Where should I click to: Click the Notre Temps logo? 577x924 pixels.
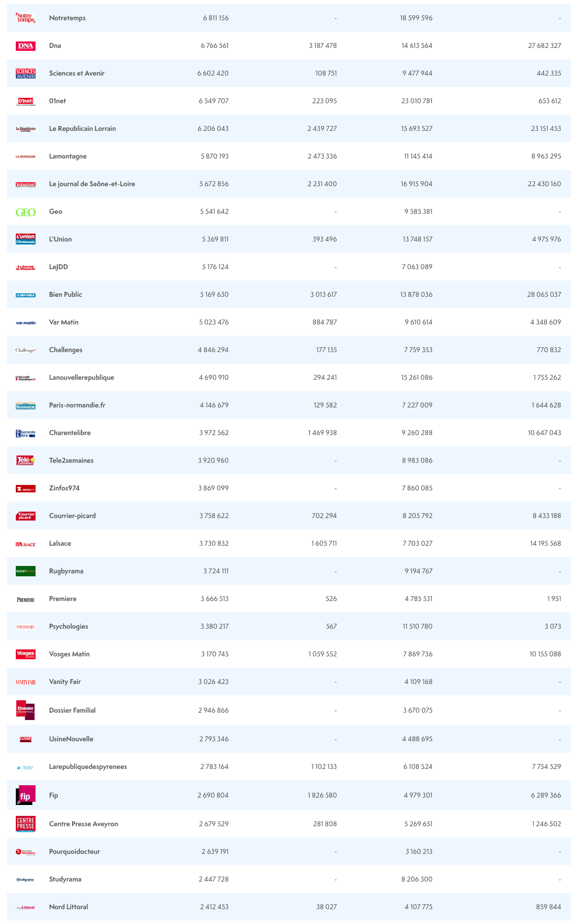point(25,18)
